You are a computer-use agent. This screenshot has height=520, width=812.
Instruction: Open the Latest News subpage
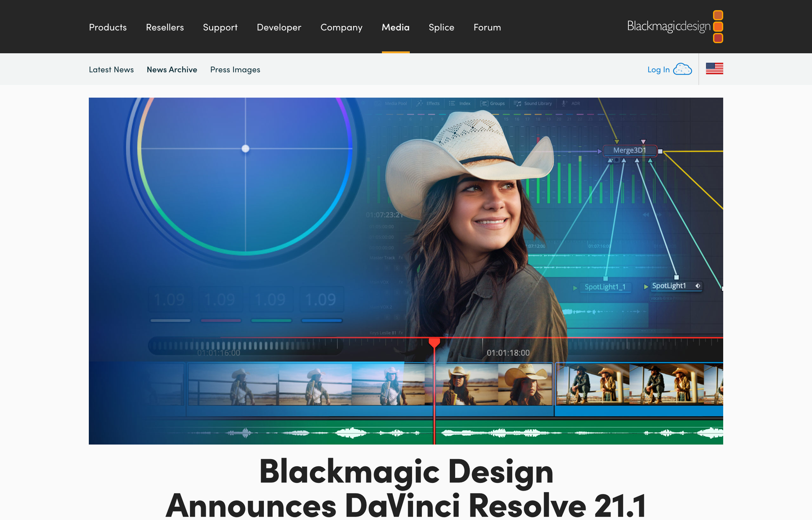point(111,70)
